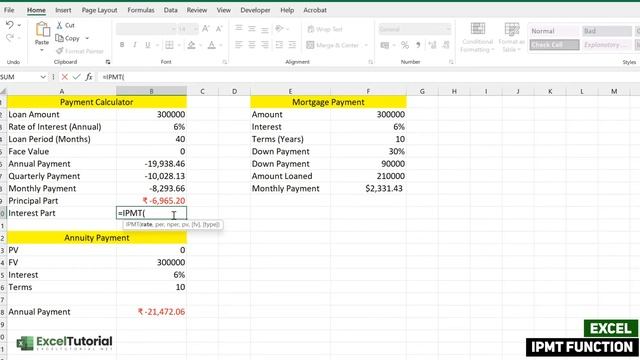Apply the Explanatory cell style
Screen dimensions: 640x360
[607, 44]
